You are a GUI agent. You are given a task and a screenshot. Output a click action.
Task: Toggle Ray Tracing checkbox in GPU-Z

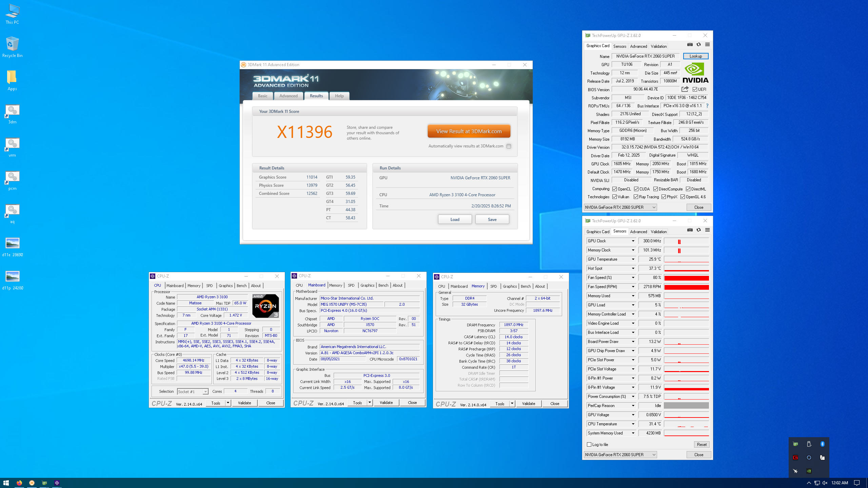(x=636, y=197)
